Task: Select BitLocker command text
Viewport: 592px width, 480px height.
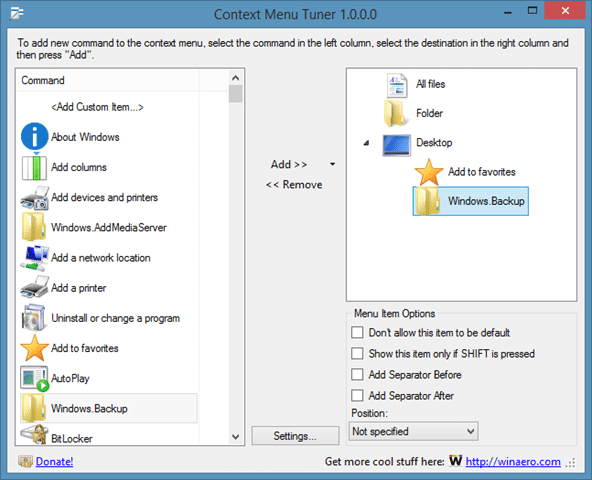Action: click(72, 438)
